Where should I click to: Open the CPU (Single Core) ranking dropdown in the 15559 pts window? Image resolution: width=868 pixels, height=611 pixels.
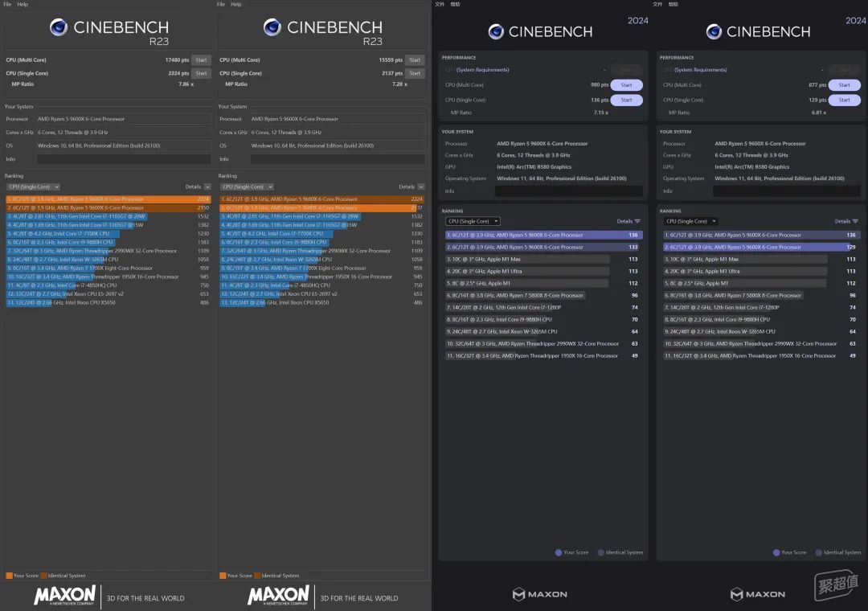pos(247,187)
